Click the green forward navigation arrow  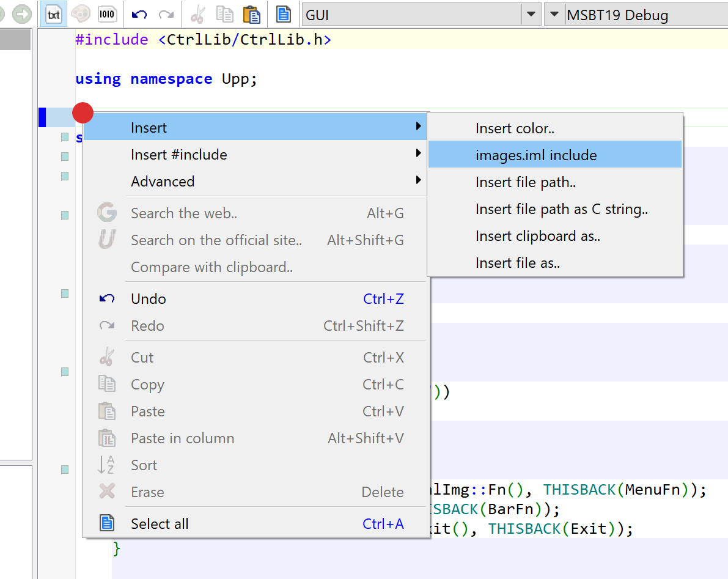pos(22,13)
